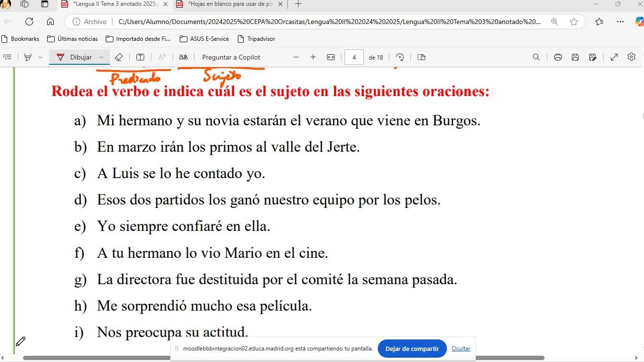Click the sentence 'La directora fue destituida'
Screen dimensions: 644x362
tap(277, 279)
